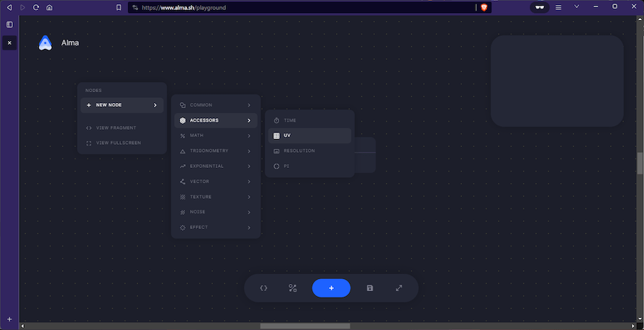
Task: Expand the Noise node category
Action: pyautogui.click(x=215, y=212)
